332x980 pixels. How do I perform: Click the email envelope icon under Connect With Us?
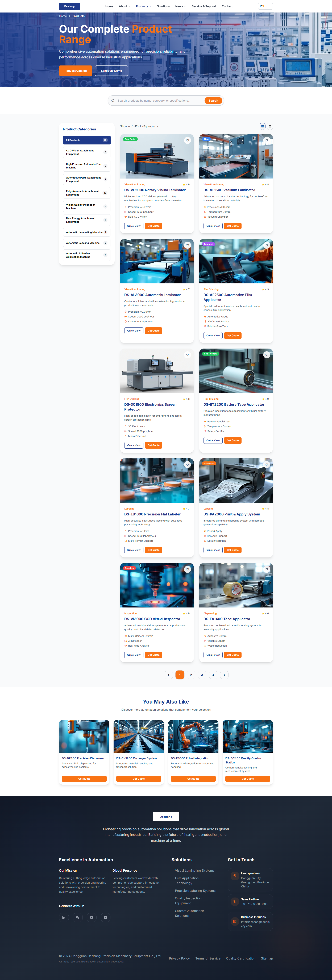105,917
